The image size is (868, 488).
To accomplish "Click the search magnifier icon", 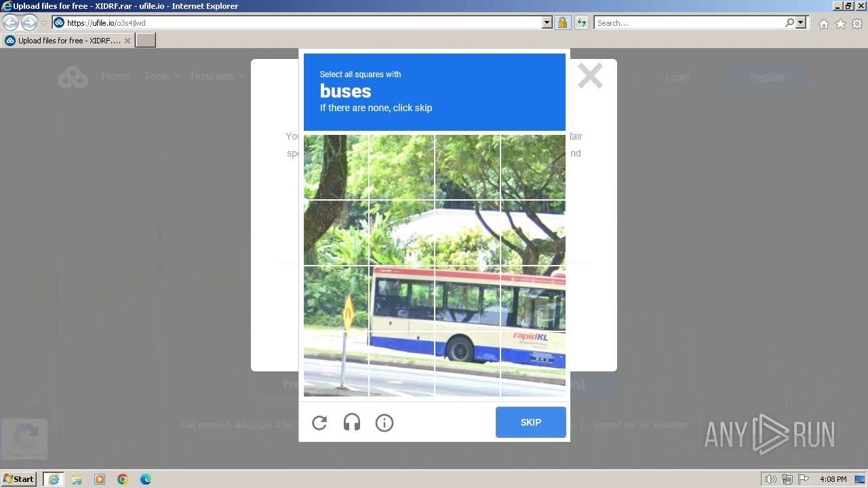I will (x=789, y=23).
